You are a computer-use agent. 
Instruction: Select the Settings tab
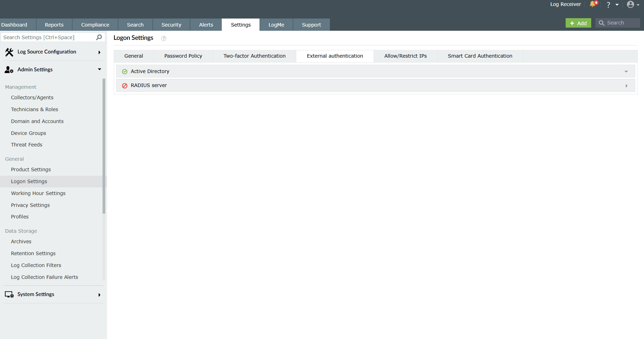coord(241,25)
